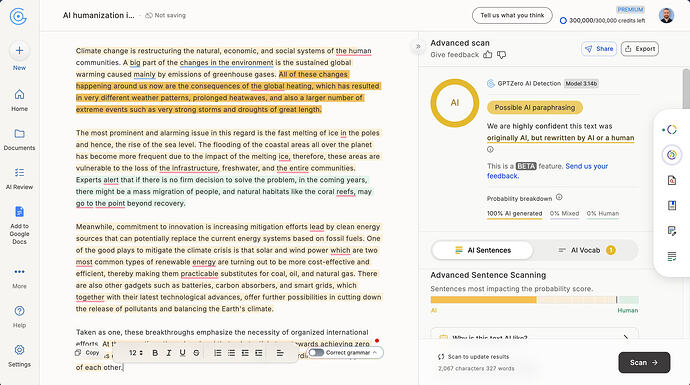The image size is (690, 385).
Task: Click the first multicolor ring icon in the right rail
Action: [x=671, y=129]
